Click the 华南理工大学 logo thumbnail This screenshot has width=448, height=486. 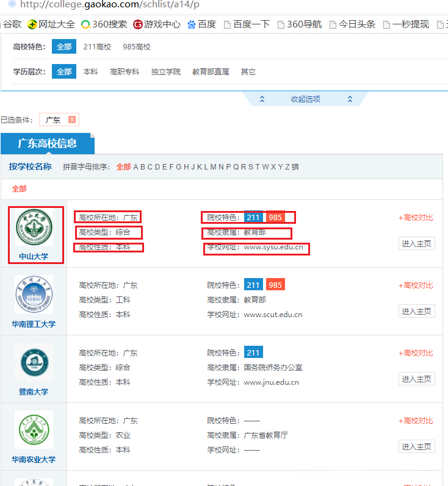pos(34,295)
